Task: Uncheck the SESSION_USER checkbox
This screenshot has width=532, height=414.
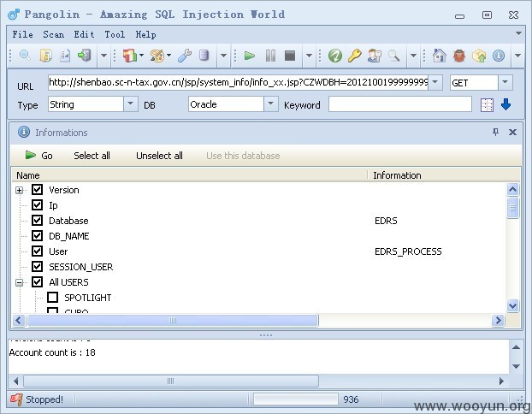Action: coord(37,266)
